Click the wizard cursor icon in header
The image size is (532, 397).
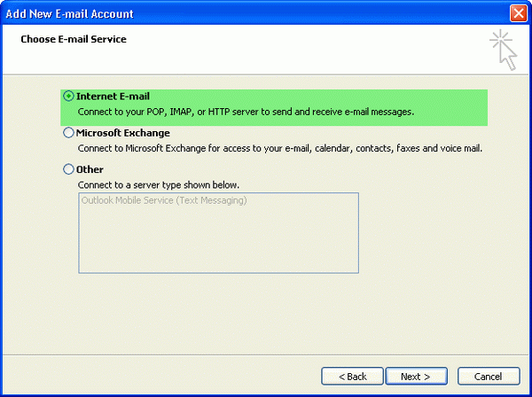pos(504,49)
